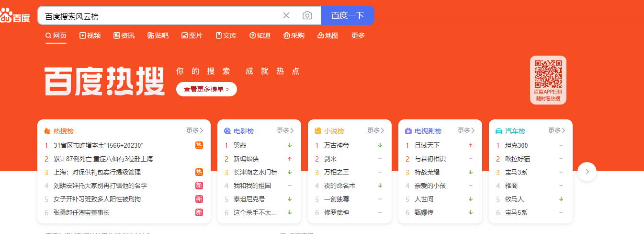Open TV series 且试天下
Image resolution: width=644 pixels, height=234 pixels.
(427, 145)
